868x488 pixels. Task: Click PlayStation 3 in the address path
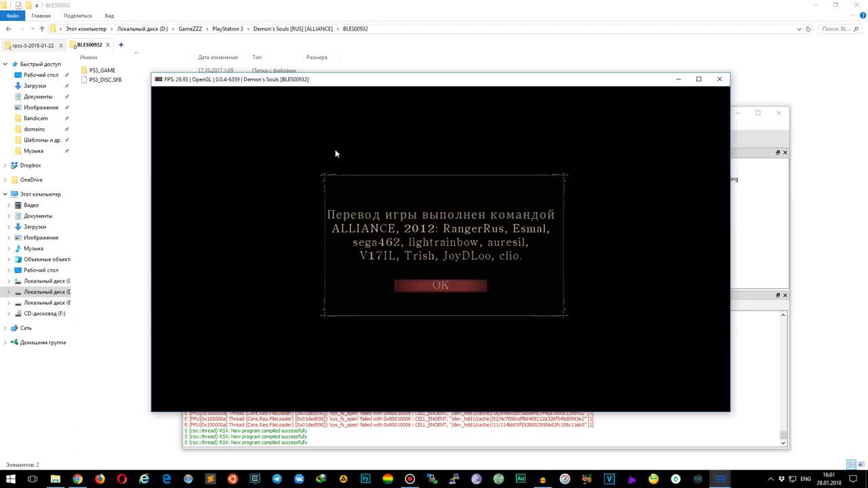click(227, 29)
